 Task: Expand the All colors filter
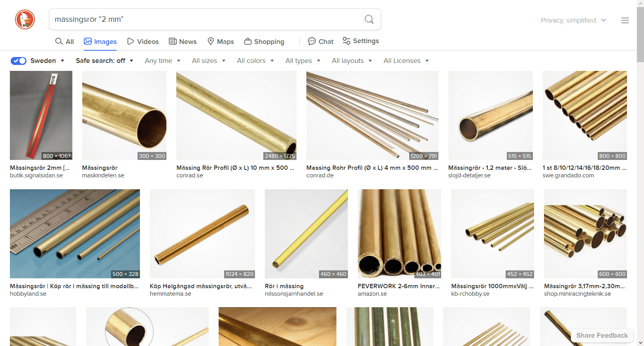pos(255,61)
